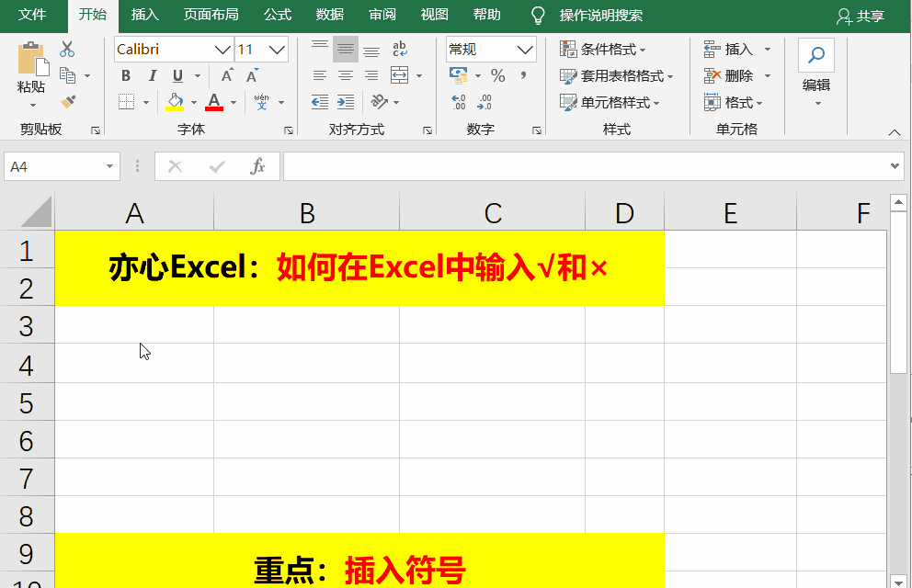Select the Format Painter icon
The image size is (912, 588).
click(68, 100)
